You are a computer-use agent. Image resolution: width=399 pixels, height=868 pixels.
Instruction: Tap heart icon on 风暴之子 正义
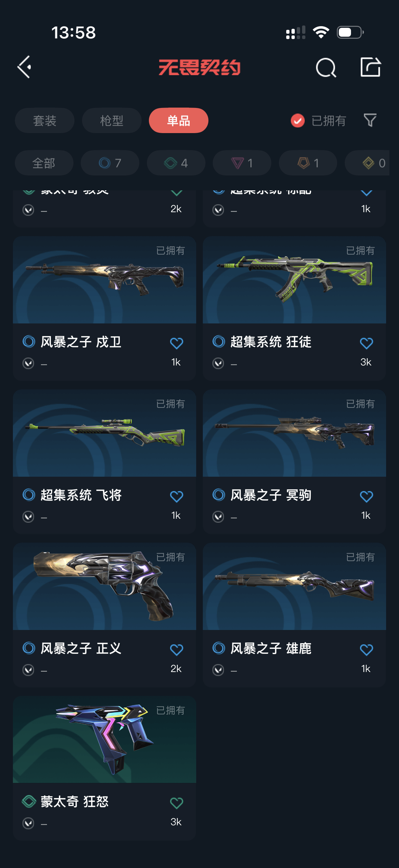coord(177,650)
